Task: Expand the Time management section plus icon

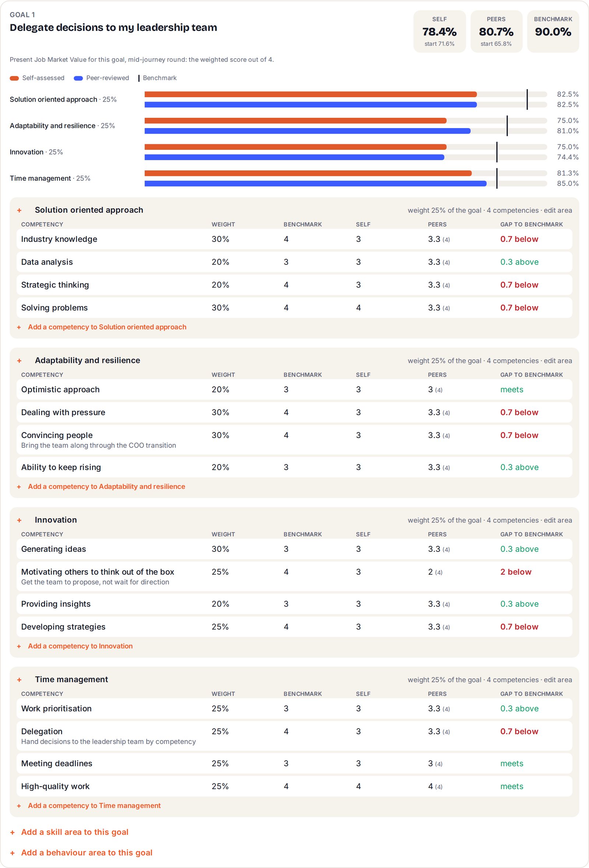Action: pos(20,680)
